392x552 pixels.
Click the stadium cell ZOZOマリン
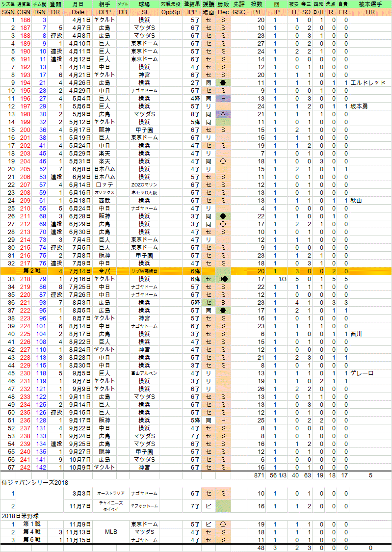[144, 185]
